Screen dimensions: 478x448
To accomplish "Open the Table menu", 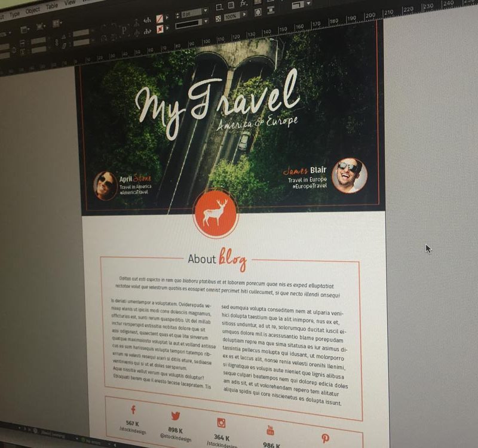I will (52, 7).
